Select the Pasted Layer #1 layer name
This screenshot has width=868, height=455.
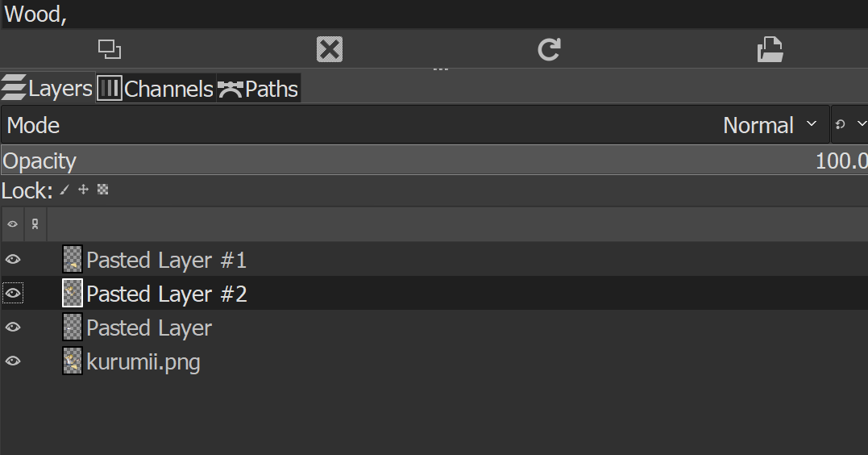pos(166,261)
